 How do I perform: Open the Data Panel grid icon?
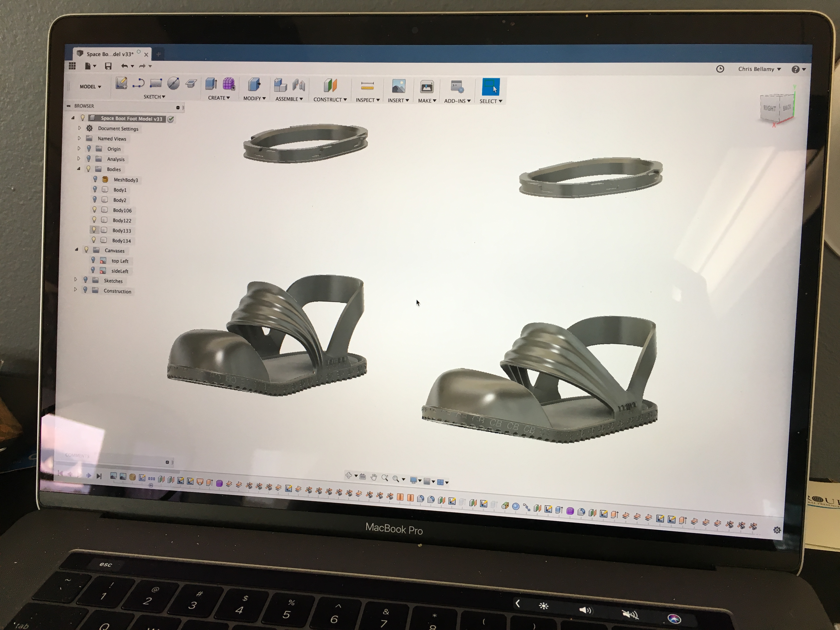[x=72, y=66]
